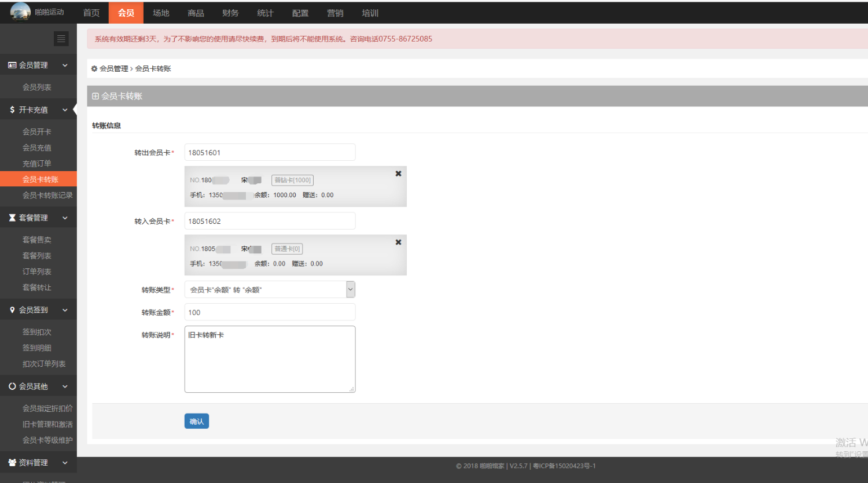The height and width of the screenshot is (483, 868).
Task: Open 签到明细 in sidebar
Action: tap(38, 348)
